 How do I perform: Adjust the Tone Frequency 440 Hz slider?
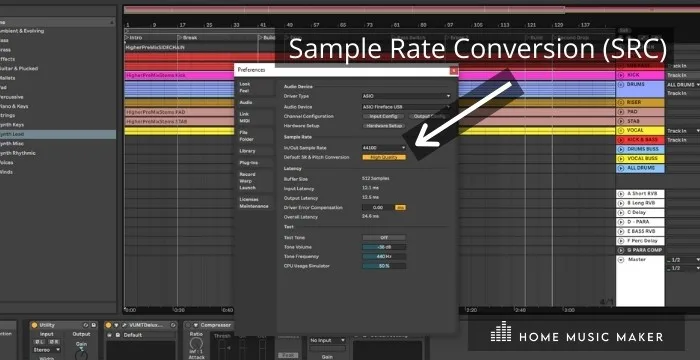pos(384,257)
